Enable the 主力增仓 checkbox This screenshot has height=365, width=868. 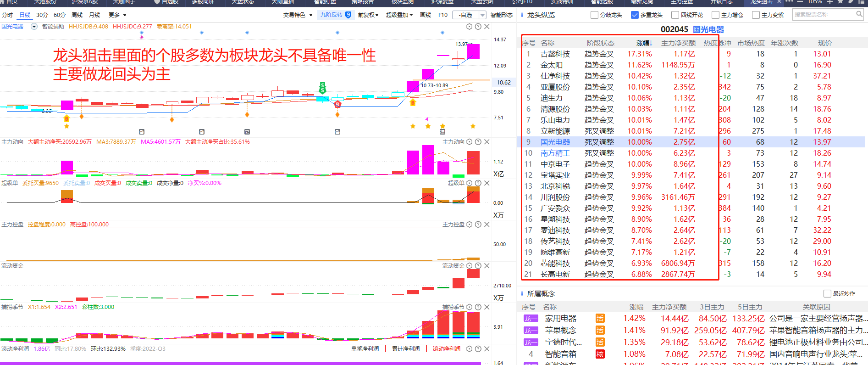tap(715, 15)
